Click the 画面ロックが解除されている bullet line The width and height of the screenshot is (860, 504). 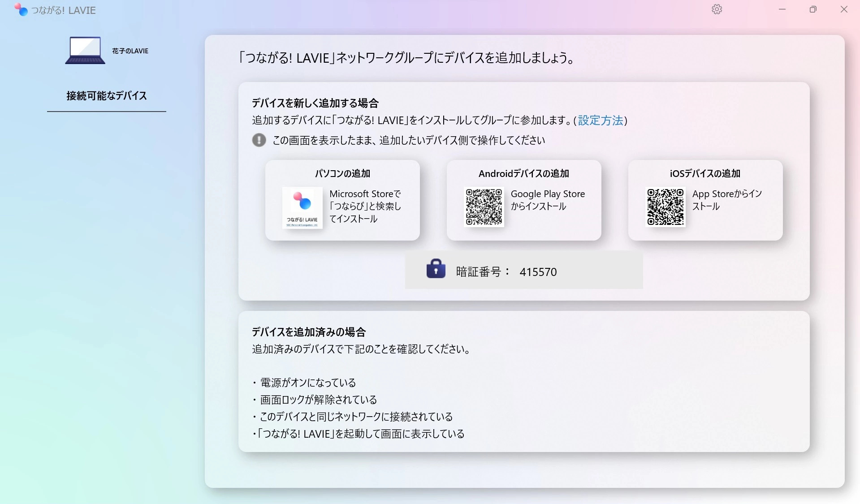(x=315, y=400)
